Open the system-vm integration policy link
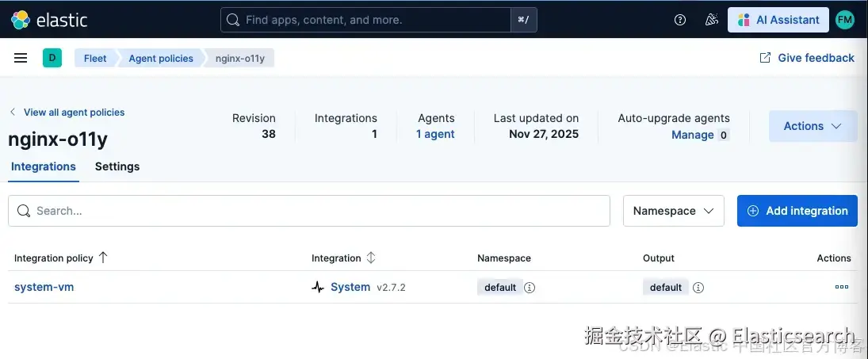 [x=44, y=287]
